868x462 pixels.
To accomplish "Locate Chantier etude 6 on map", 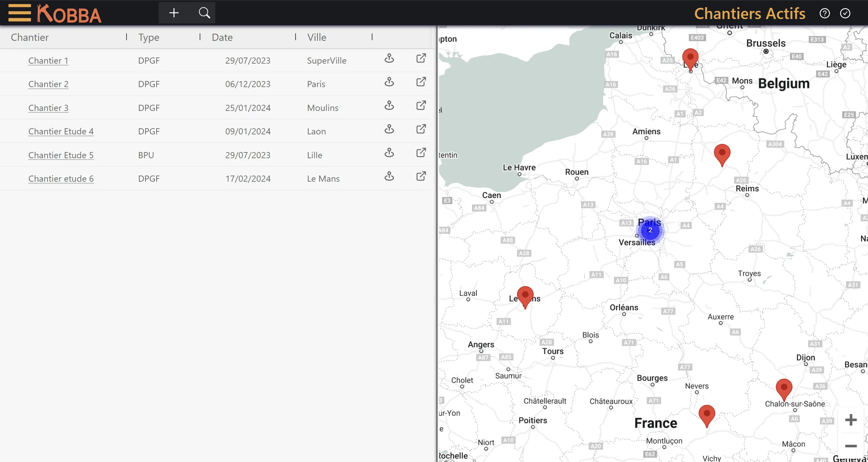I will click(389, 176).
